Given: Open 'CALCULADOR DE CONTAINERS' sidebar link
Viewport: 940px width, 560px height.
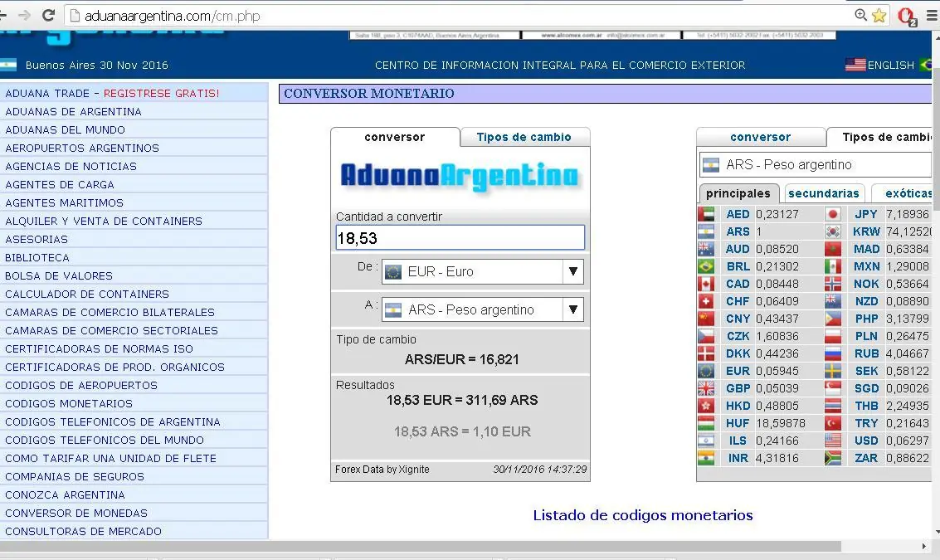Looking at the screenshot, I should (87, 295).
